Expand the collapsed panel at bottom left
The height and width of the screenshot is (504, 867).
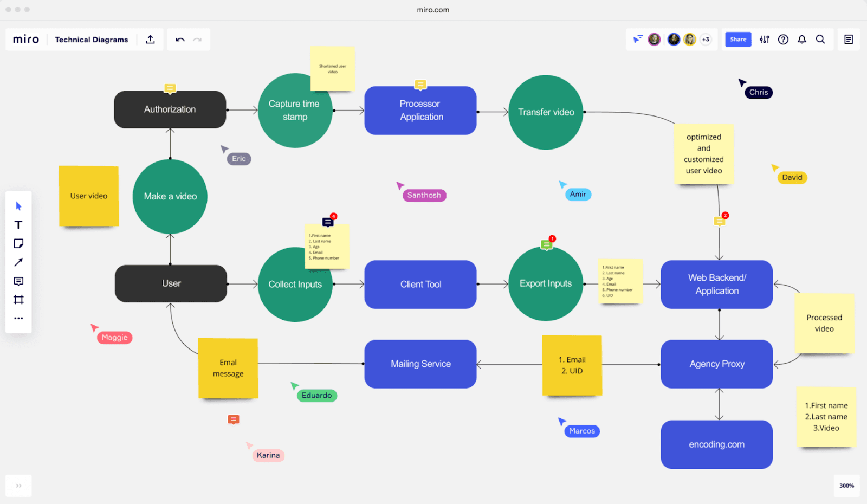[18, 486]
